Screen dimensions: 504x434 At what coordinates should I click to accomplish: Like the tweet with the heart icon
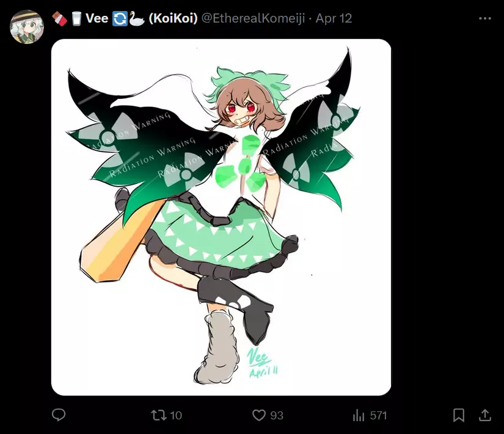[259, 415]
